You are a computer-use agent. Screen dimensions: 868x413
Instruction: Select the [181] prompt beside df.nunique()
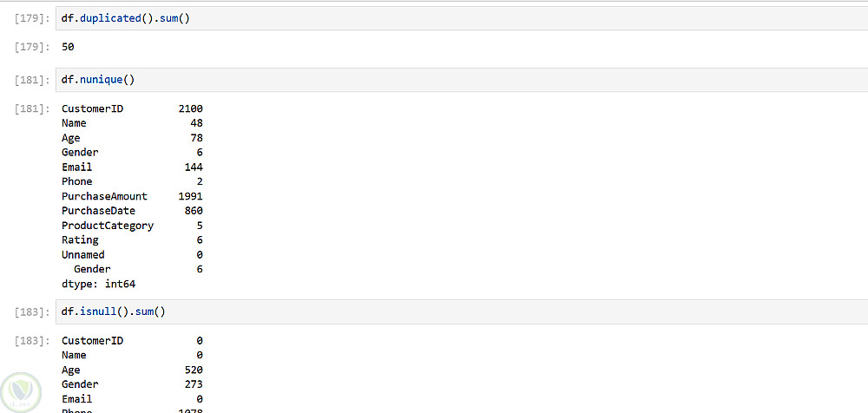click(x=33, y=80)
